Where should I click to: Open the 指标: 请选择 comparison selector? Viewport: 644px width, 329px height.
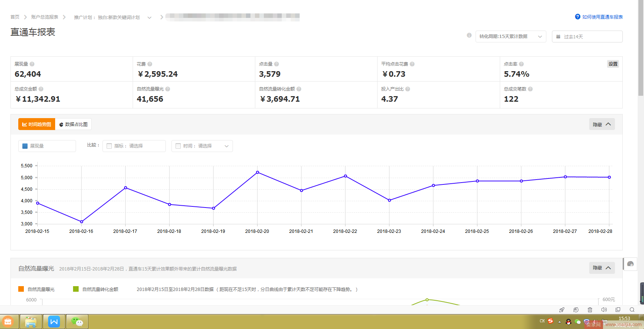pos(134,146)
